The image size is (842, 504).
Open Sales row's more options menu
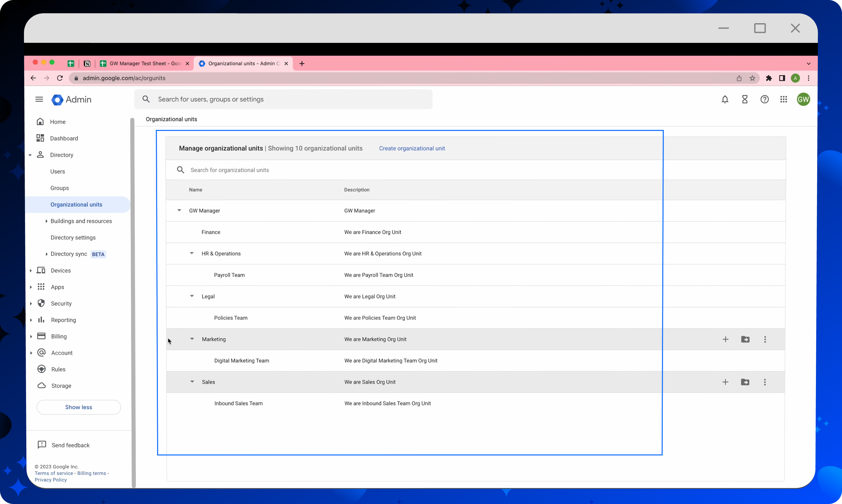pyautogui.click(x=765, y=382)
